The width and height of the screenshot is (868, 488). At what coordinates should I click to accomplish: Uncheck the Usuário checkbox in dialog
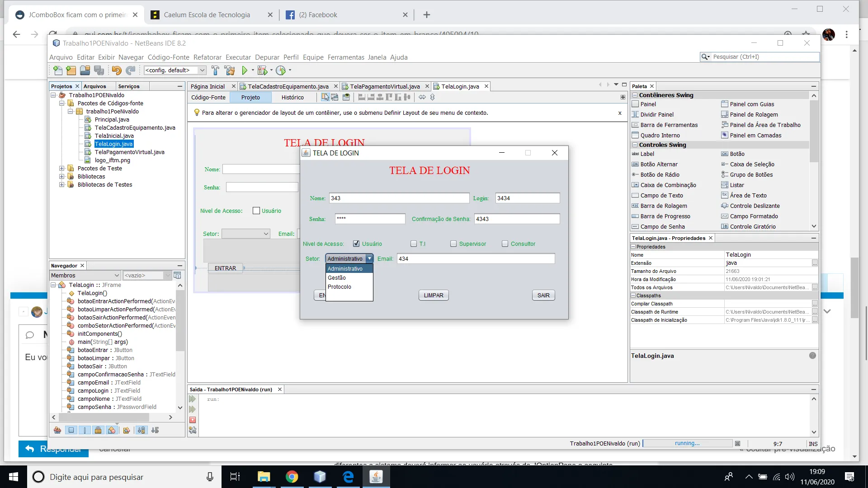356,244
